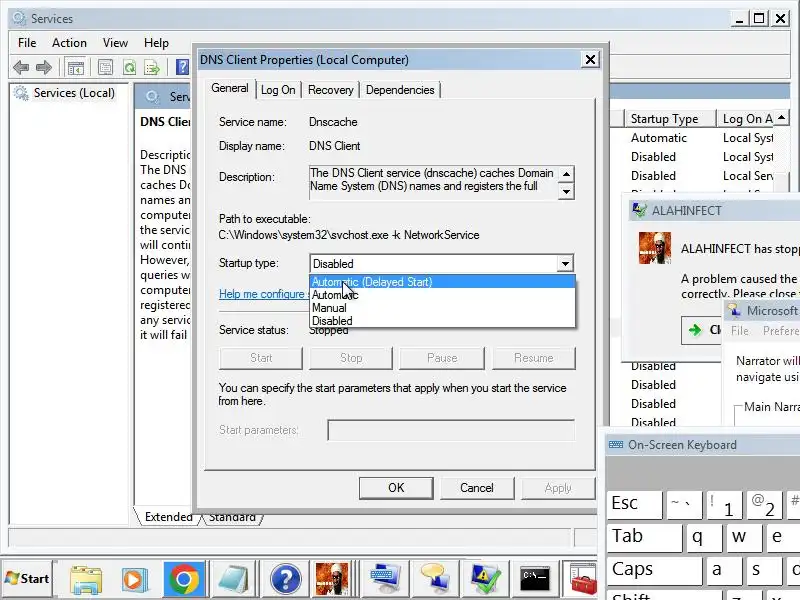The height and width of the screenshot is (600, 800).
Task: Open the 'Help me configure' link
Action: coord(263,294)
